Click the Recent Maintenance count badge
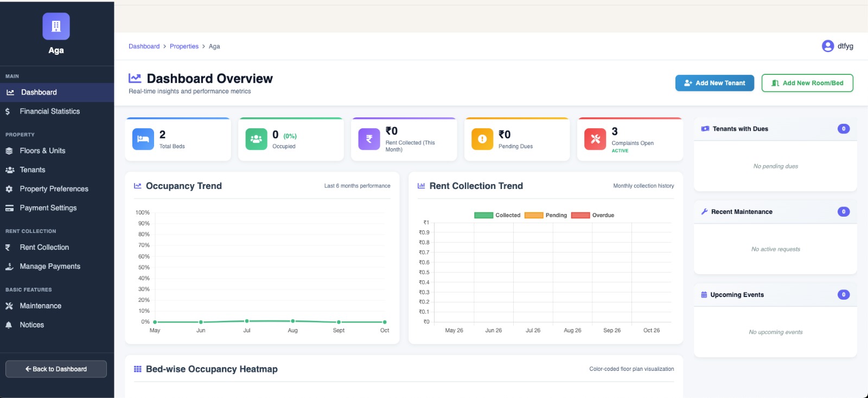Image resolution: width=868 pixels, height=398 pixels. pos(844,212)
